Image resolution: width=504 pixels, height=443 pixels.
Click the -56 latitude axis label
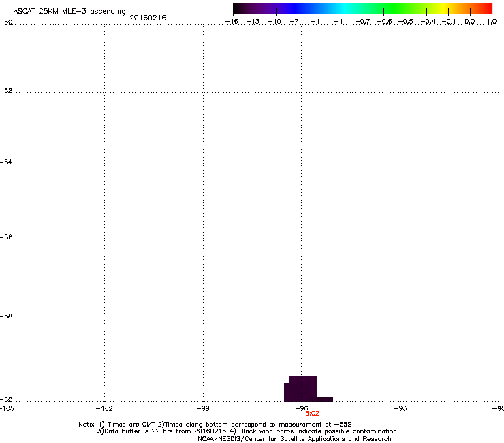click(6, 236)
